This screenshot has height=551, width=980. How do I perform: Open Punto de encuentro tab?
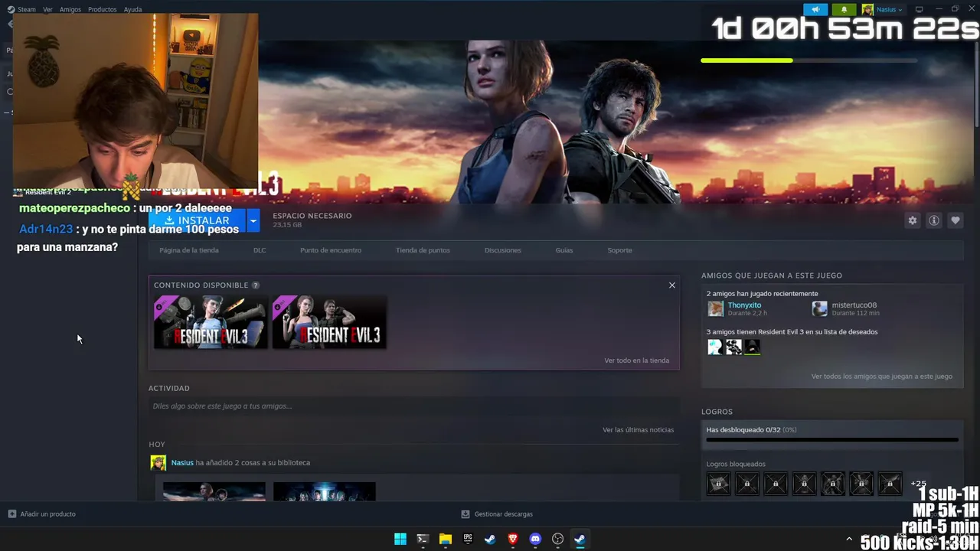coord(331,250)
